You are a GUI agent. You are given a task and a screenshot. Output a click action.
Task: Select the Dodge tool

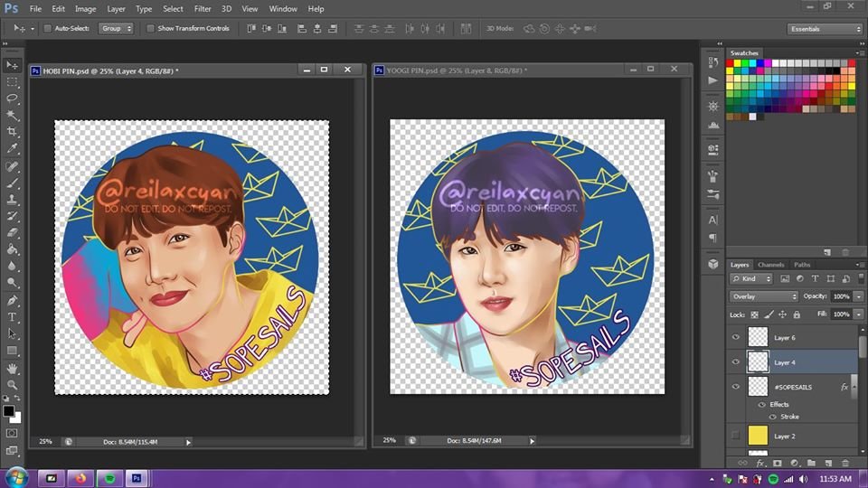(x=12, y=283)
